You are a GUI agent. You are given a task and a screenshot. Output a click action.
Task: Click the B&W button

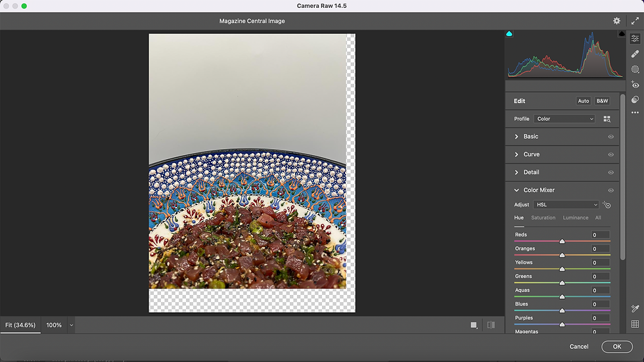pyautogui.click(x=602, y=101)
